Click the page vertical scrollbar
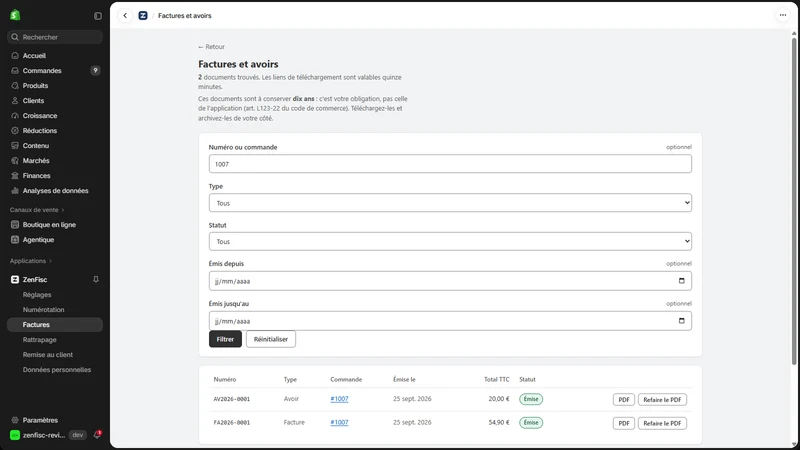The height and width of the screenshot is (450, 800). click(794, 202)
